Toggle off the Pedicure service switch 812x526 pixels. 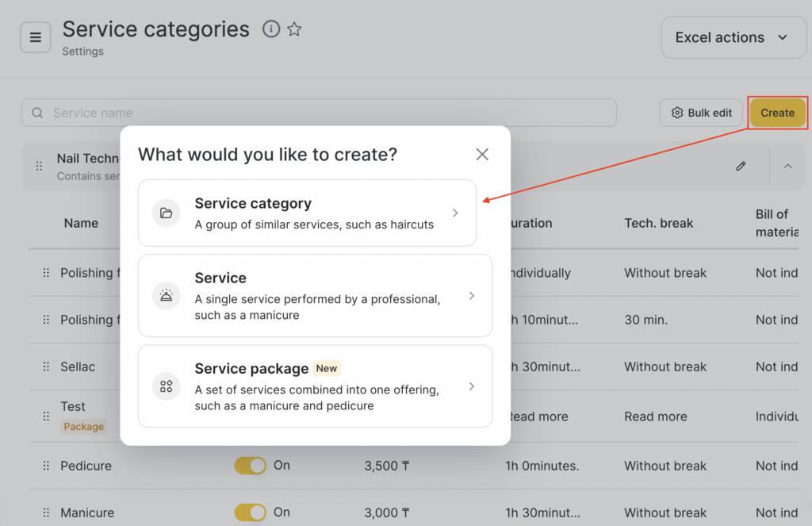pyautogui.click(x=251, y=466)
